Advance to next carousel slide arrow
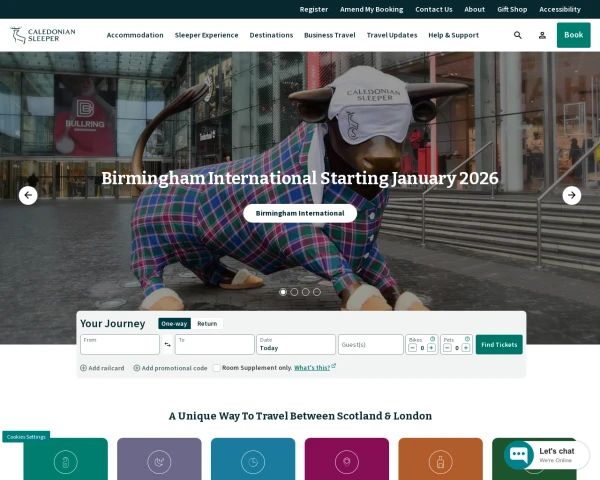 572,195
